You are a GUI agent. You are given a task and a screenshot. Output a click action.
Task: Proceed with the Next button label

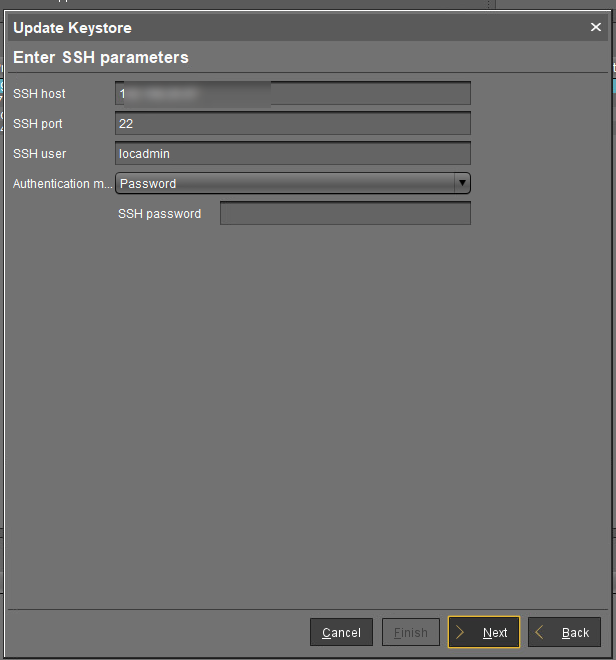[x=495, y=633]
